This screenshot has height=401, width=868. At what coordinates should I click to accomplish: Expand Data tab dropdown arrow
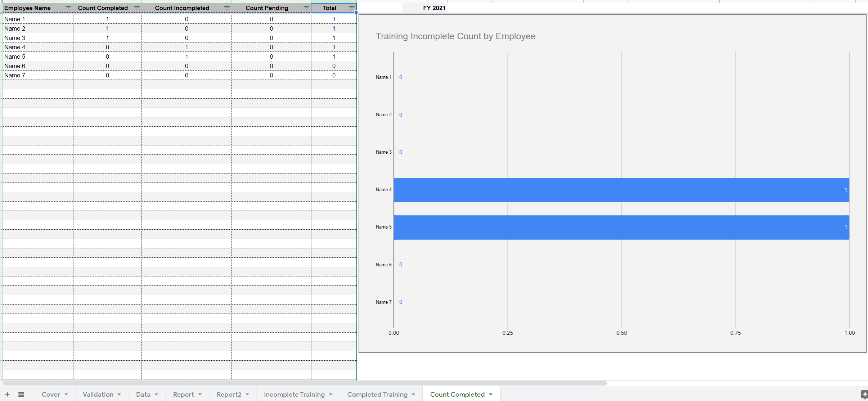coord(157,395)
